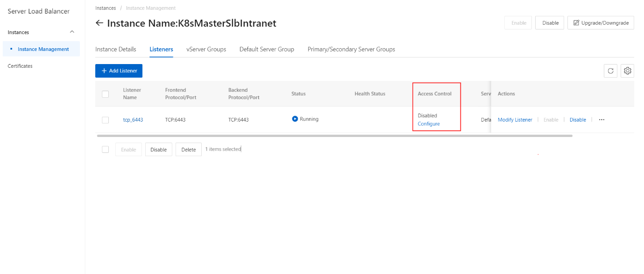Click the Instance Management breadcrumb
The width and height of the screenshot is (644, 274).
(151, 8)
